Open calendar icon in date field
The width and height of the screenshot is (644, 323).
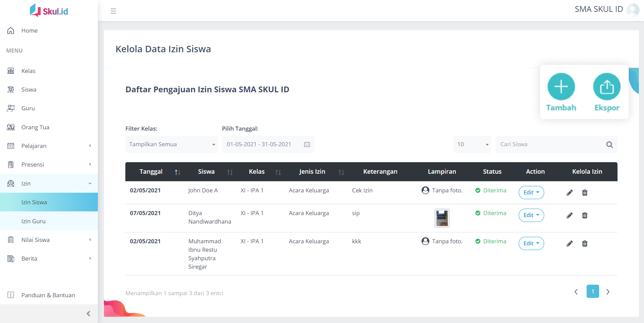307,145
